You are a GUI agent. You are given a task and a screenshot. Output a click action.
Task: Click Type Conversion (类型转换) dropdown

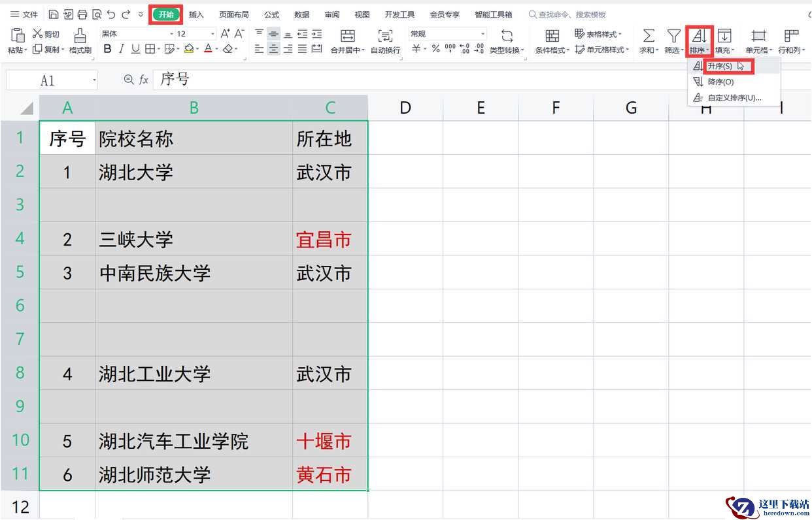507,41
